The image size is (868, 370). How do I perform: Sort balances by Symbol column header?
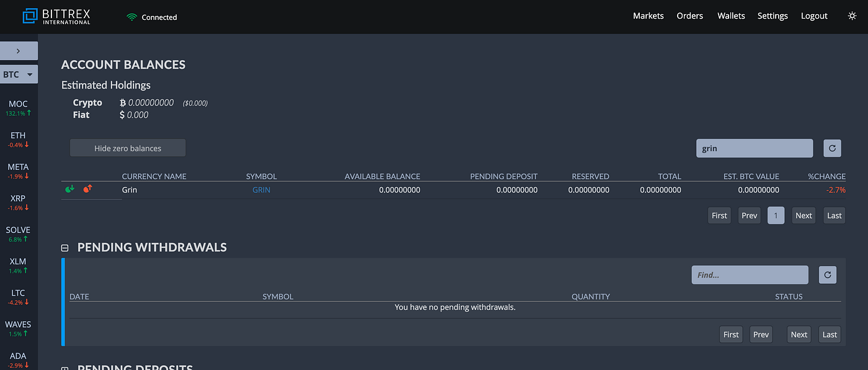tap(262, 176)
